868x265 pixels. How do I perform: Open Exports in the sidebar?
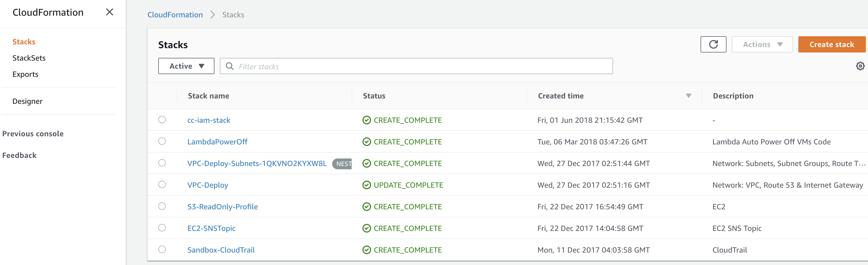point(25,74)
